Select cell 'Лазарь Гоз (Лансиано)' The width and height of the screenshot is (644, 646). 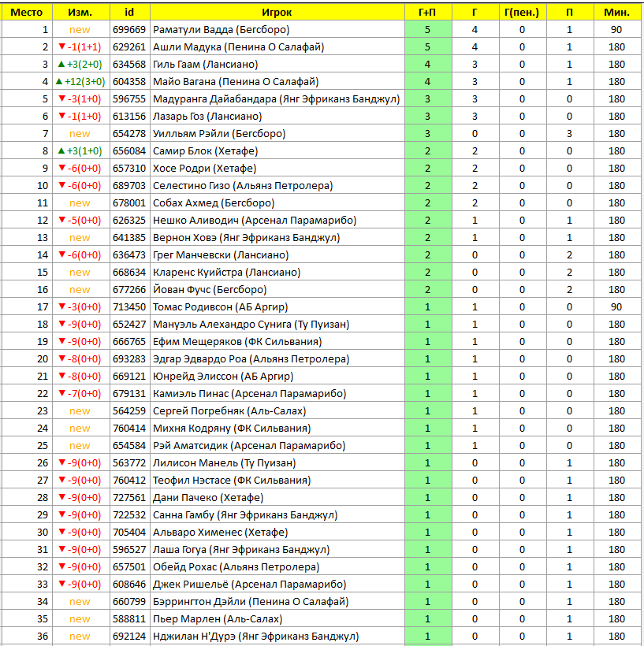point(277,116)
